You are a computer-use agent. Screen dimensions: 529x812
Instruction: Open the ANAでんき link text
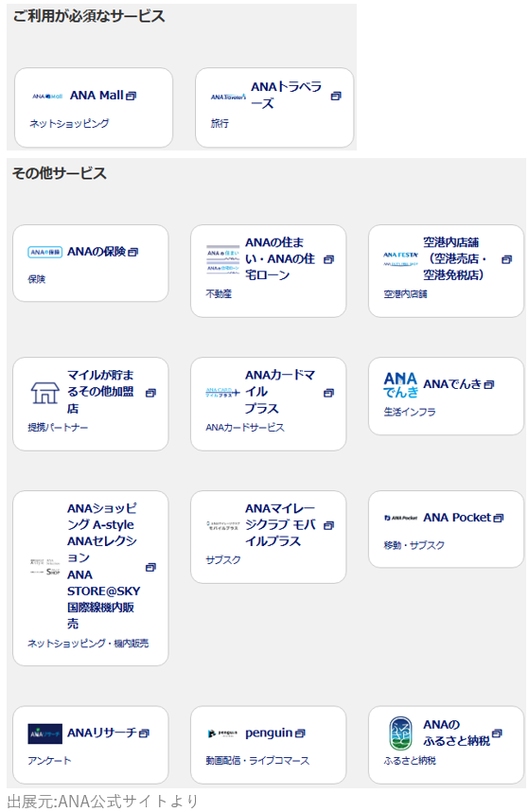[452, 384]
